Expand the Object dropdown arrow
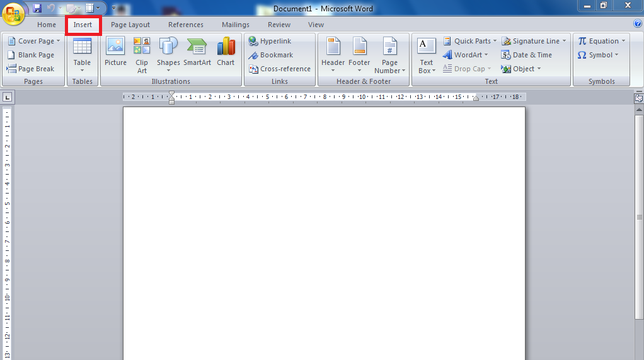The image size is (644, 360). point(539,69)
